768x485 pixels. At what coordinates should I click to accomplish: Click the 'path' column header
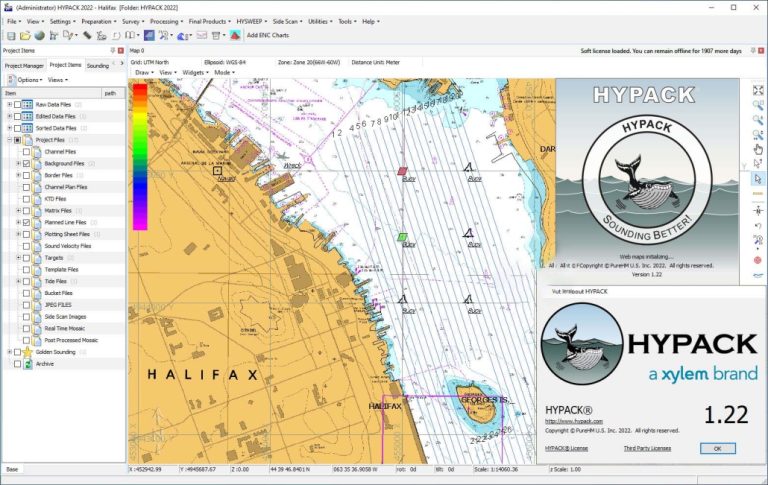click(x=113, y=93)
